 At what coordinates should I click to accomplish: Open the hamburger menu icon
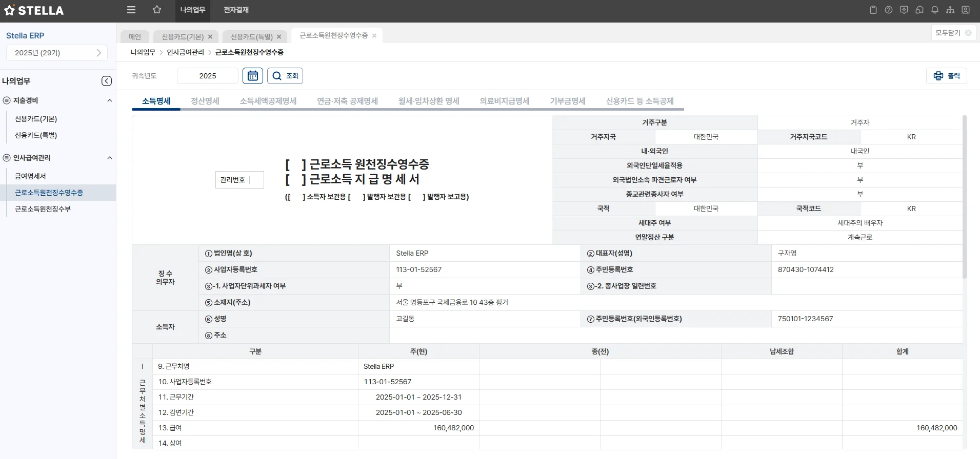(131, 10)
